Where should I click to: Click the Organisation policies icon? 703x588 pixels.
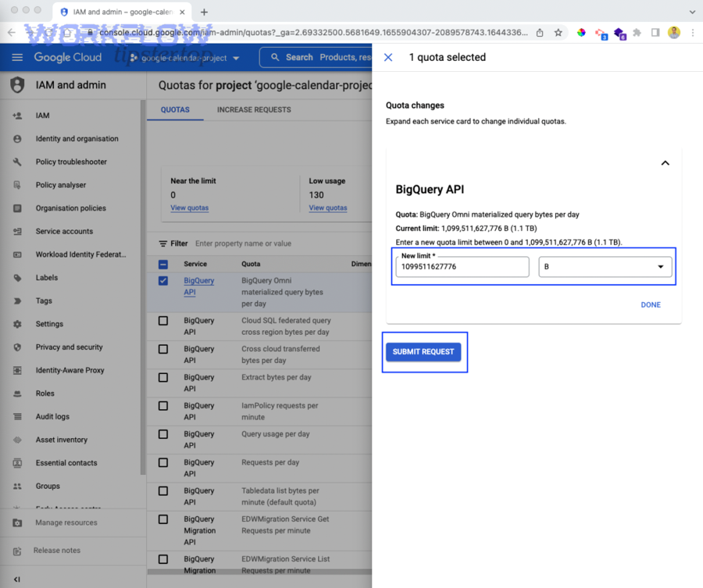17,208
